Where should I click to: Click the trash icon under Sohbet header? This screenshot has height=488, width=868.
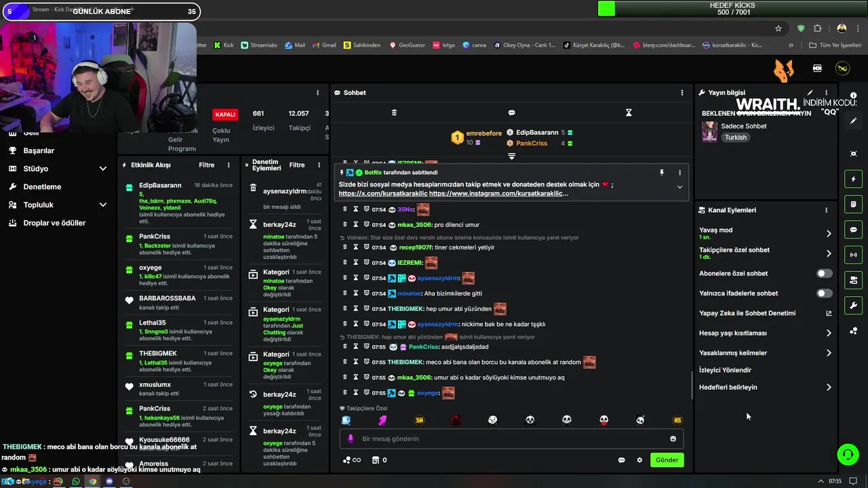click(394, 113)
